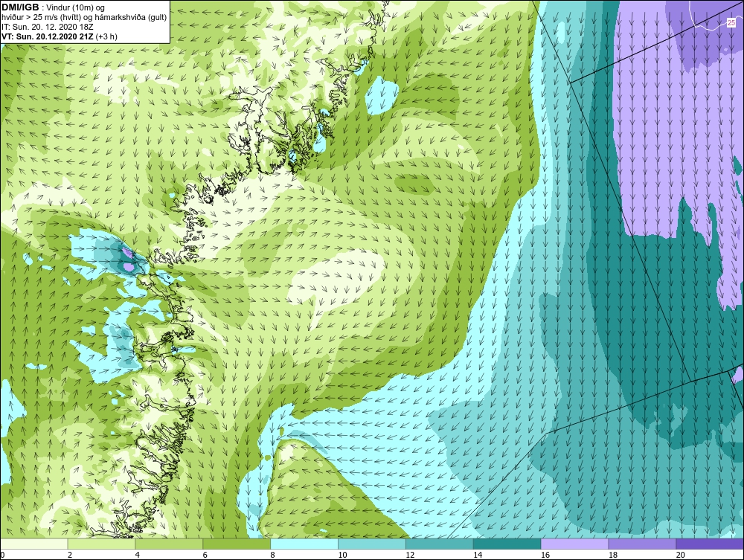Click the 18–20 m/s purple legend swatch
This screenshot has height=560, width=744.
click(642, 544)
